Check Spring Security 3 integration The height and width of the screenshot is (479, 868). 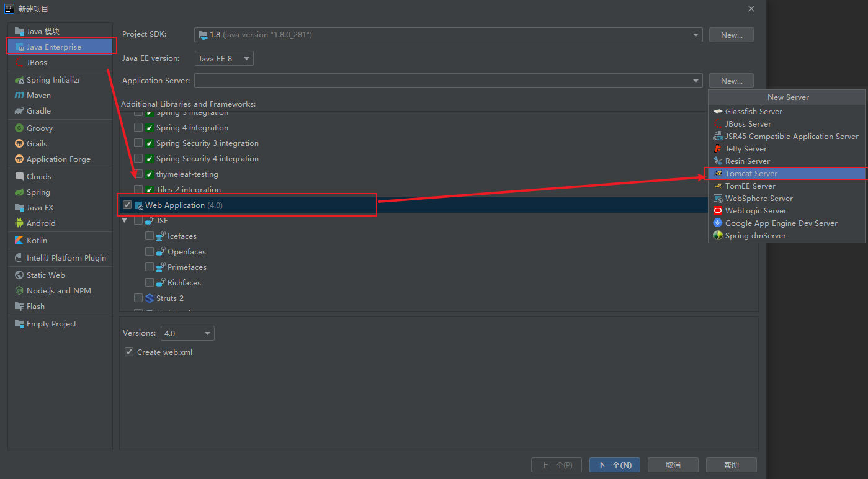[138, 143]
